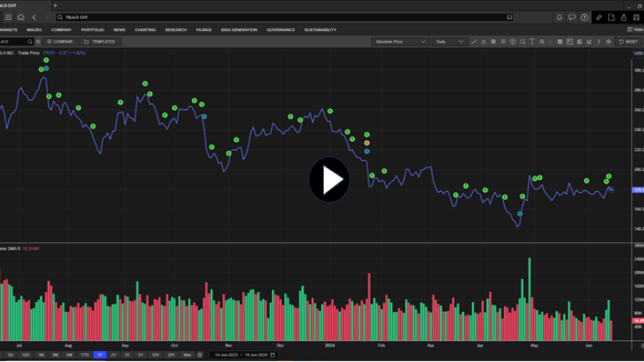Screen dimensions: 644x362
Task: Open new browser tab with plus
Action: click(55, 5)
